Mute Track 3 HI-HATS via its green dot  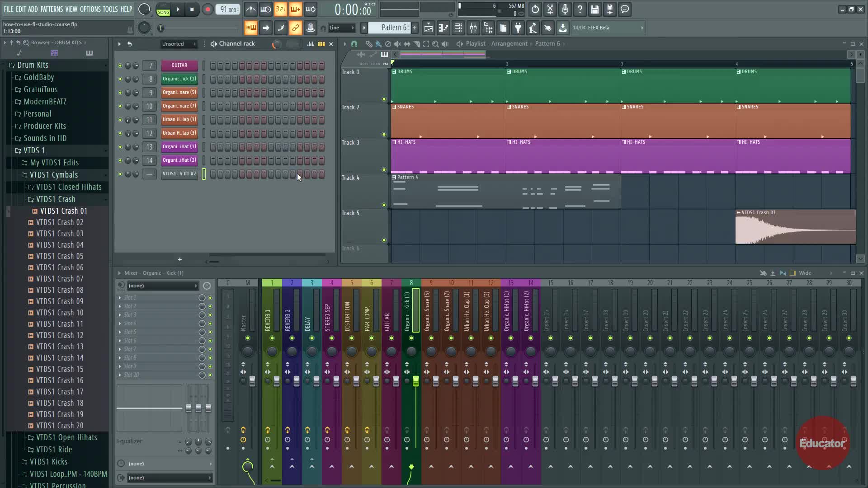pyautogui.click(x=384, y=170)
